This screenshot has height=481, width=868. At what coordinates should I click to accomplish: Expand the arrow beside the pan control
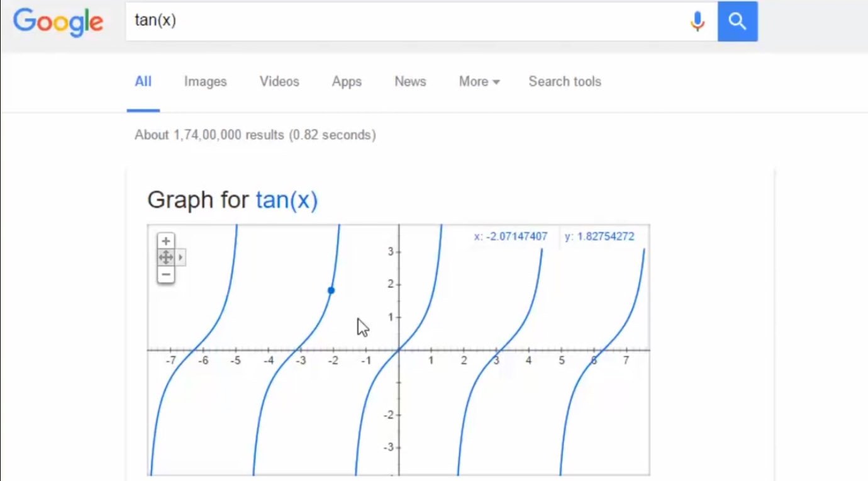(181, 257)
